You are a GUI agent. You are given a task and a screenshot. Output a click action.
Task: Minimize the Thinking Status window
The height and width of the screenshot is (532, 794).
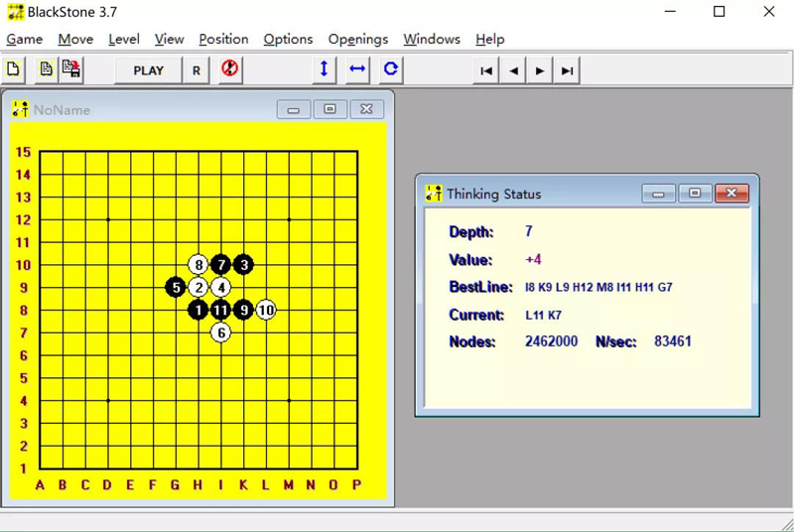(658, 194)
